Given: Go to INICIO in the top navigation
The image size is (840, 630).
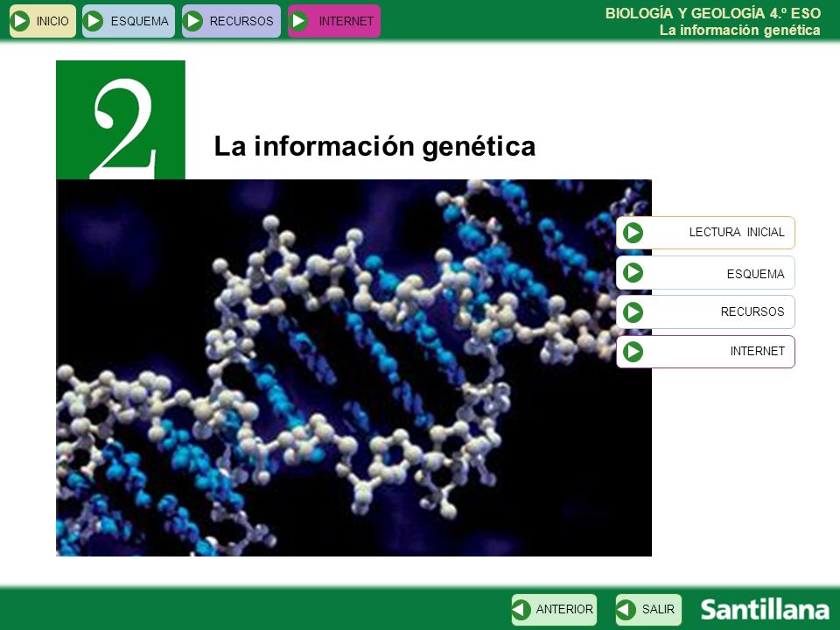Looking at the screenshot, I should (42, 21).
